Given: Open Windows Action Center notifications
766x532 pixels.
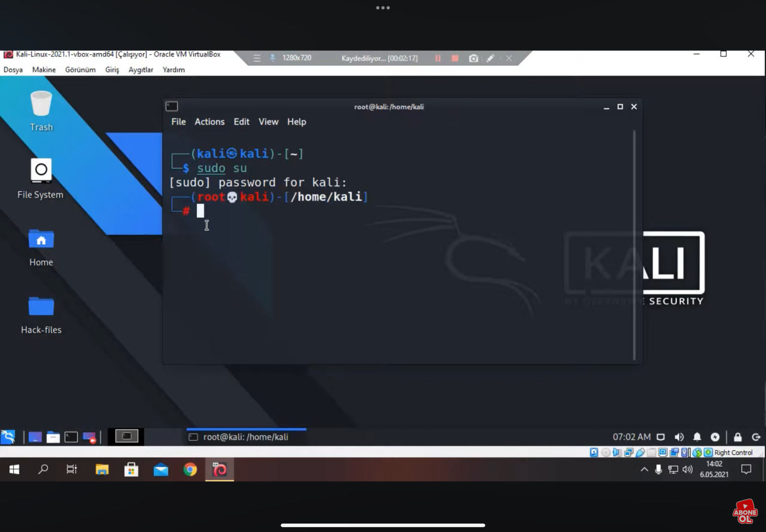Looking at the screenshot, I should click(746, 469).
